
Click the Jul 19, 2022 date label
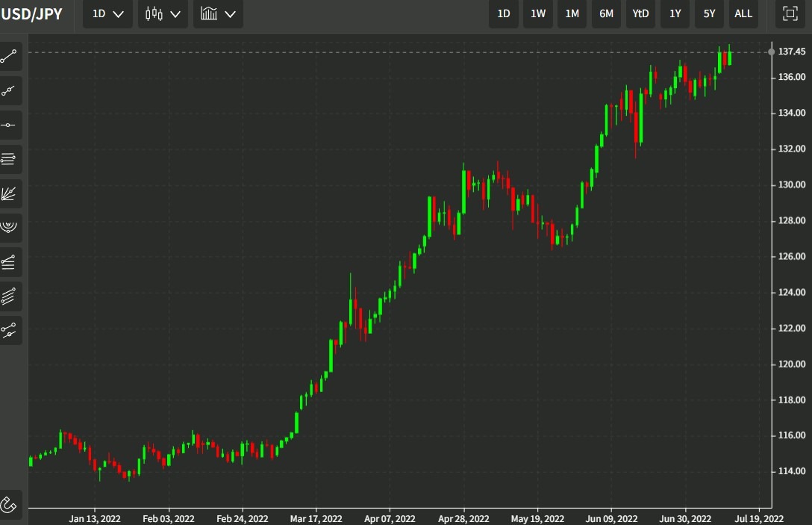click(x=759, y=519)
